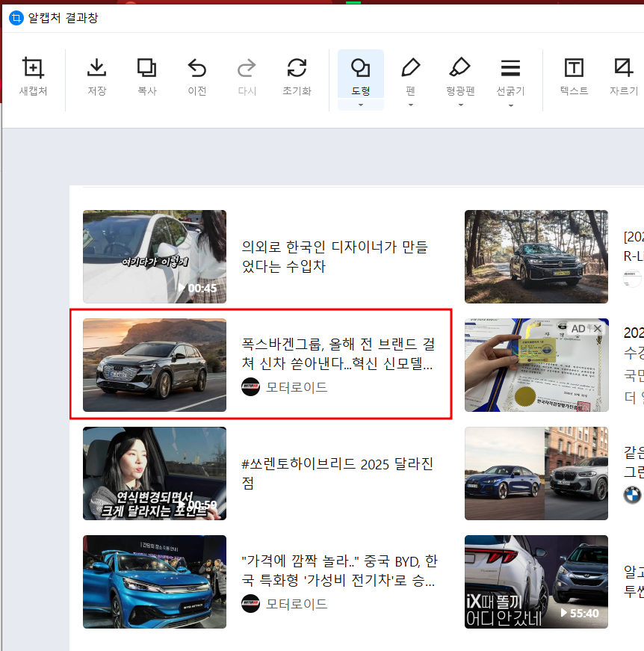644x651 pixels.
Task: Select the 형광펜 highlighter tool
Action: (x=461, y=77)
